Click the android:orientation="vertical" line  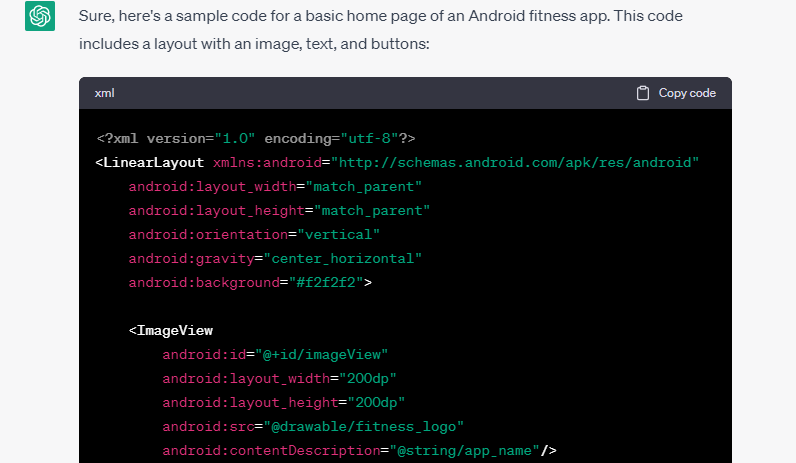tap(254, 235)
